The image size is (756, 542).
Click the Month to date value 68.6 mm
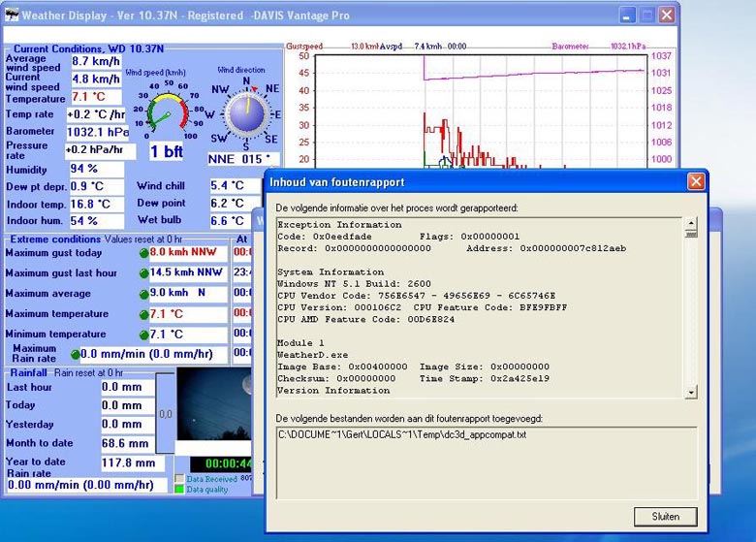click(x=128, y=443)
